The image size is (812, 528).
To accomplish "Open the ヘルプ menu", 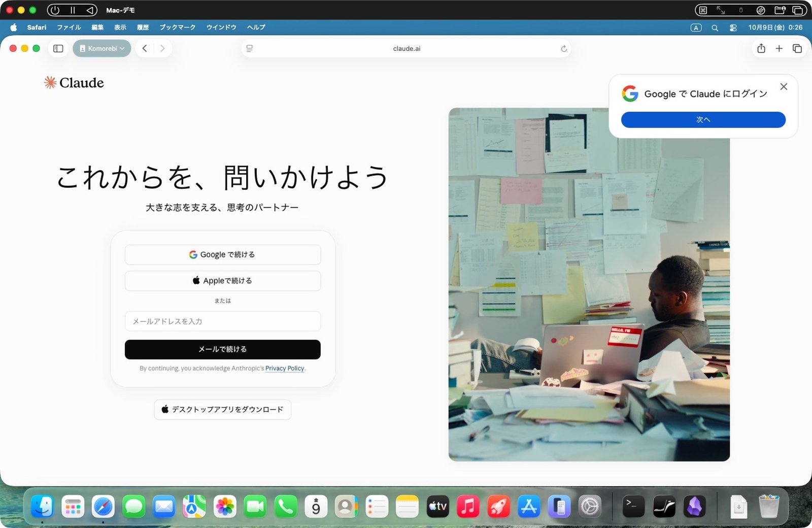I will (256, 27).
